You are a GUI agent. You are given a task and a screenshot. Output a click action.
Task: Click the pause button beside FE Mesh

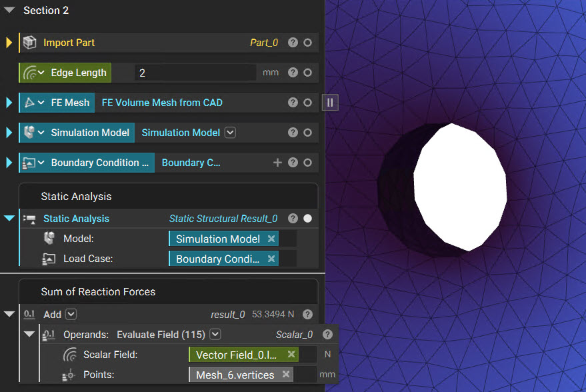click(x=330, y=103)
